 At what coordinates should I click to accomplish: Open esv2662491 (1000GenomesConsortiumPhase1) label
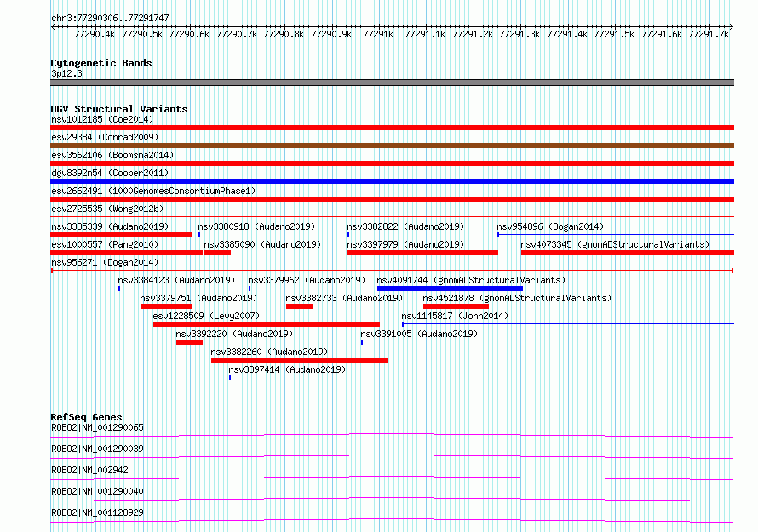point(153,191)
